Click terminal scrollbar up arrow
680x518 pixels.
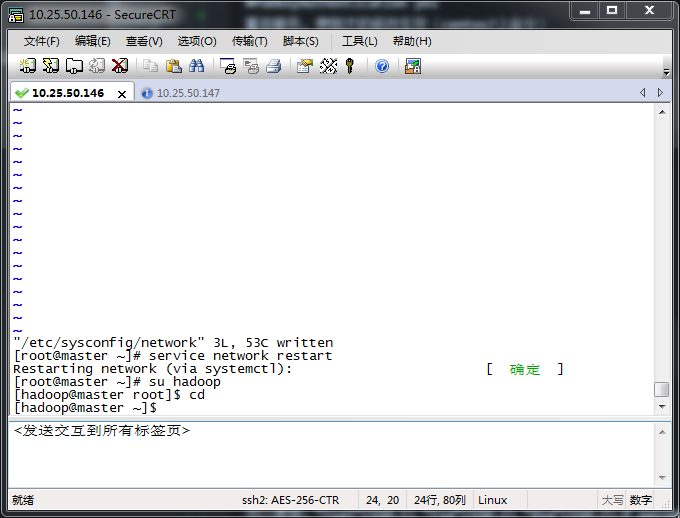coord(661,112)
